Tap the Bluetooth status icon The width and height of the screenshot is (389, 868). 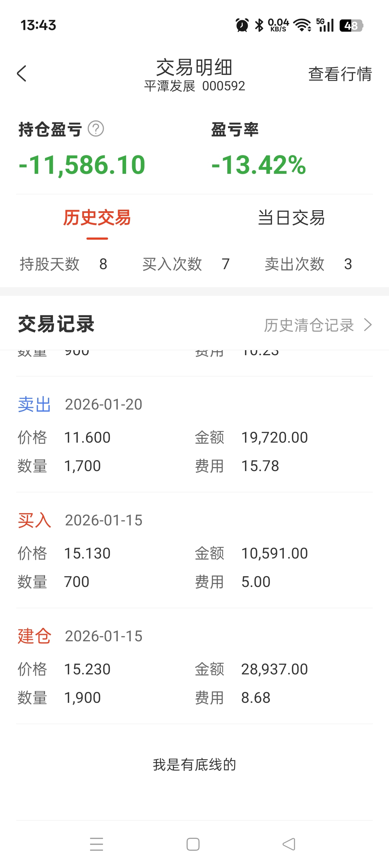pyautogui.click(x=259, y=25)
